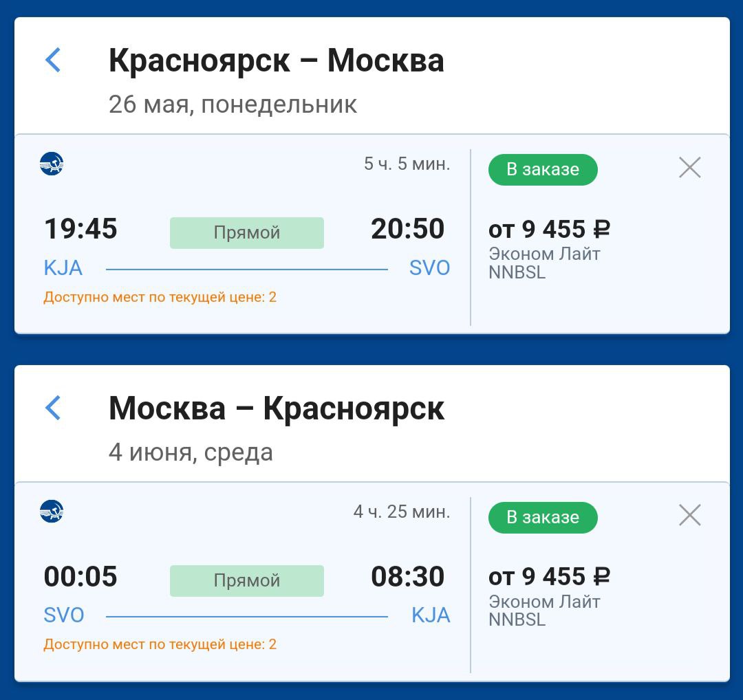Click the available seats notice on the first flight
This screenshot has width=743, height=700.
tap(160, 297)
